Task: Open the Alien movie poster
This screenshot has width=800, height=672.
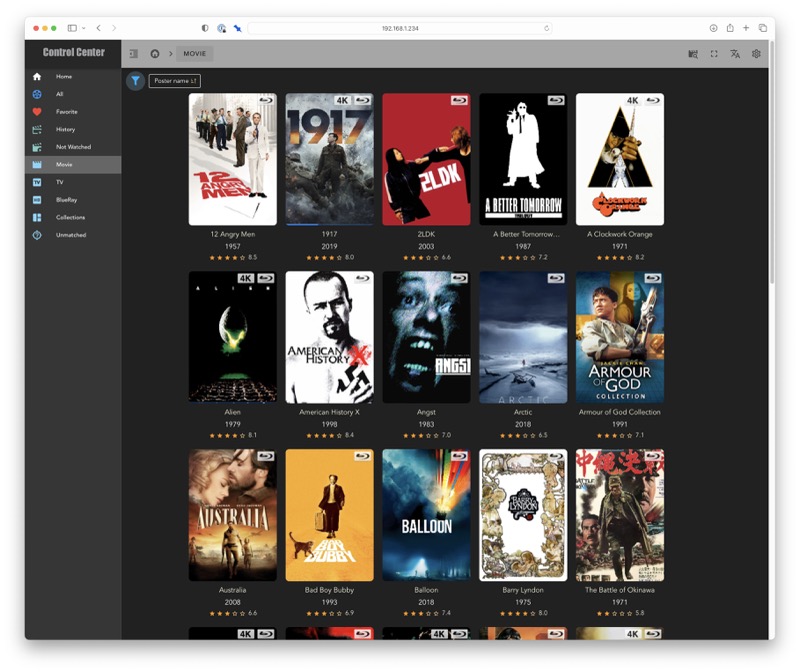Action: [x=233, y=337]
